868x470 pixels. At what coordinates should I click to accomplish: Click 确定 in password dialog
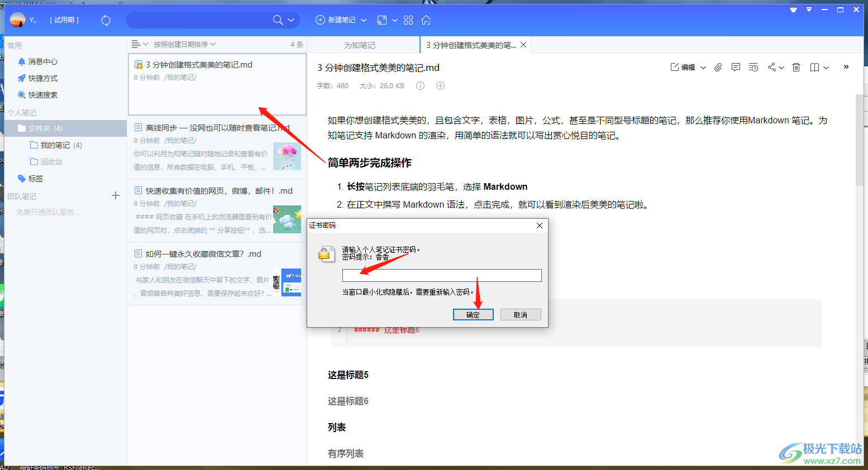click(473, 315)
